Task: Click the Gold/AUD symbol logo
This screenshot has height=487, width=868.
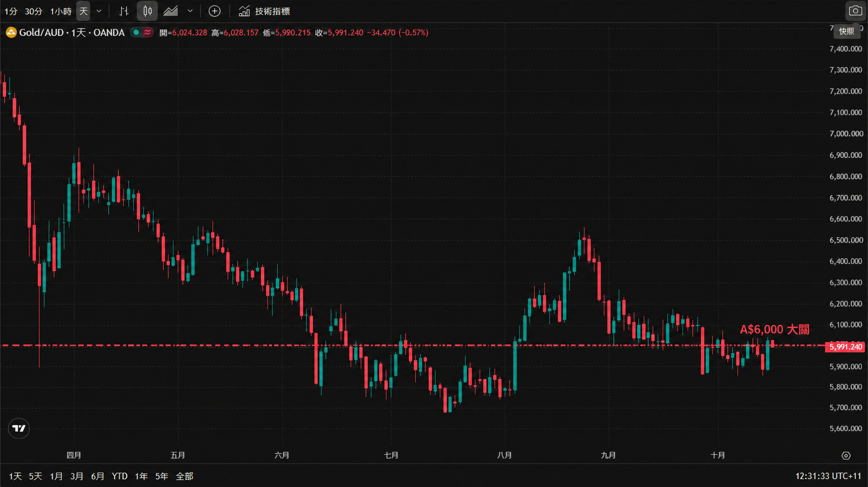Action: [11, 33]
